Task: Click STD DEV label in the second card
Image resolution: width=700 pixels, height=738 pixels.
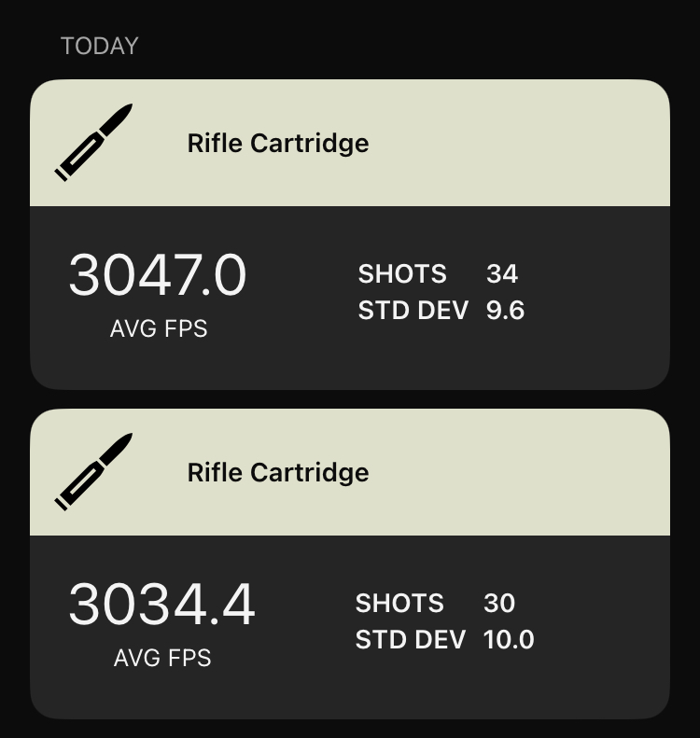Action: tap(411, 640)
